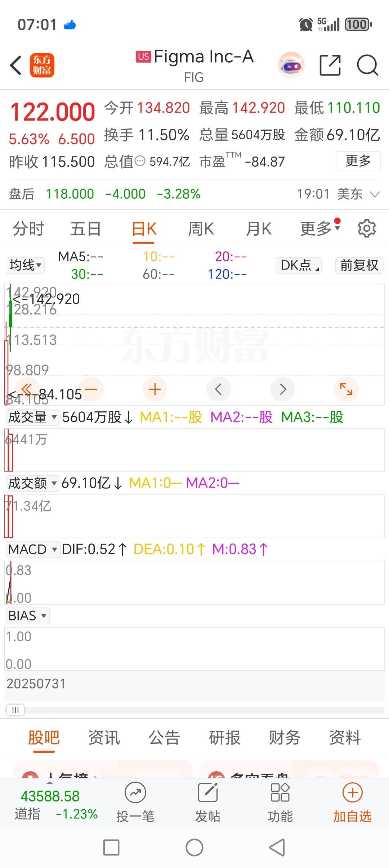Screen dimensions: 389x868
Task: Tap the back arrow icon
Action: [16, 65]
